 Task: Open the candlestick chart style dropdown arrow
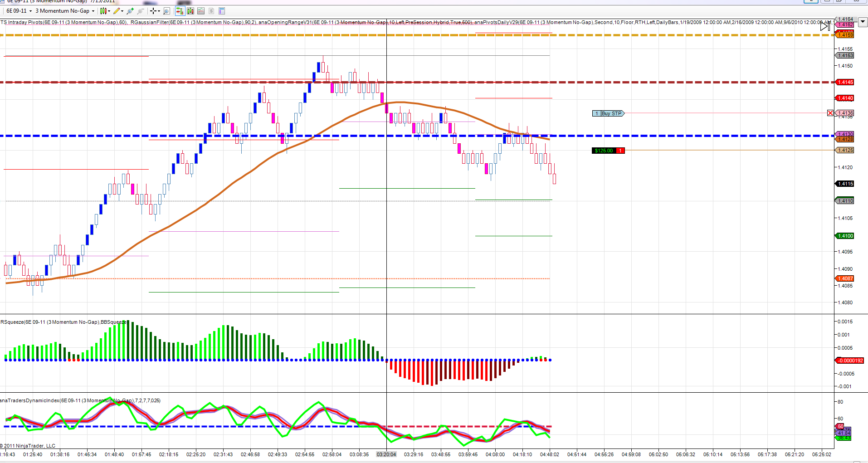point(109,11)
